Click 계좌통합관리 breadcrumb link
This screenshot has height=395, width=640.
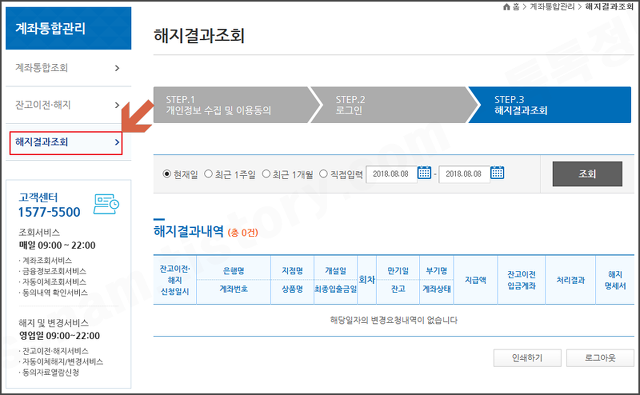pyautogui.click(x=552, y=7)
